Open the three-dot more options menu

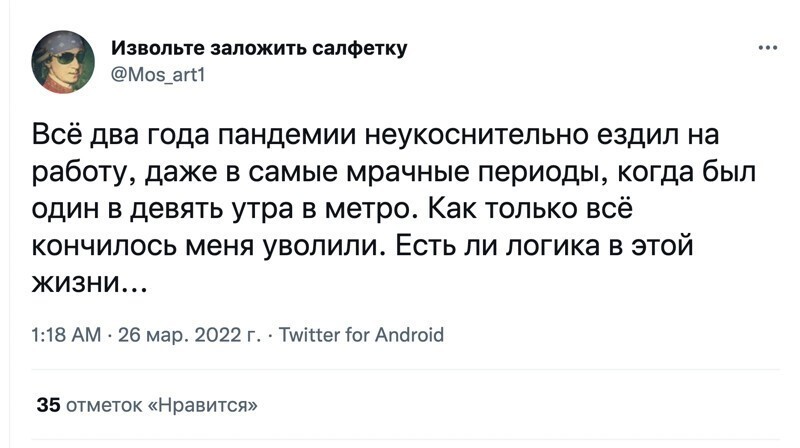pyautogui.click(x=767, y=48)
